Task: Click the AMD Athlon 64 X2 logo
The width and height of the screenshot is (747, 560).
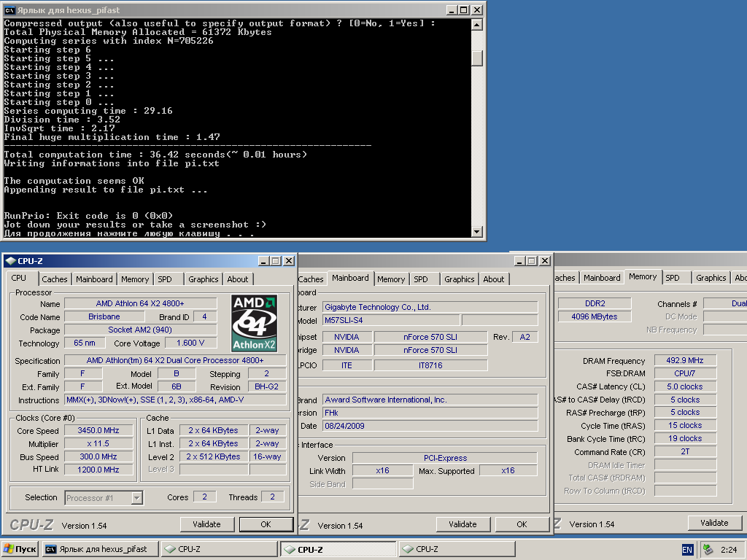Action: click(x=255, y=323)
